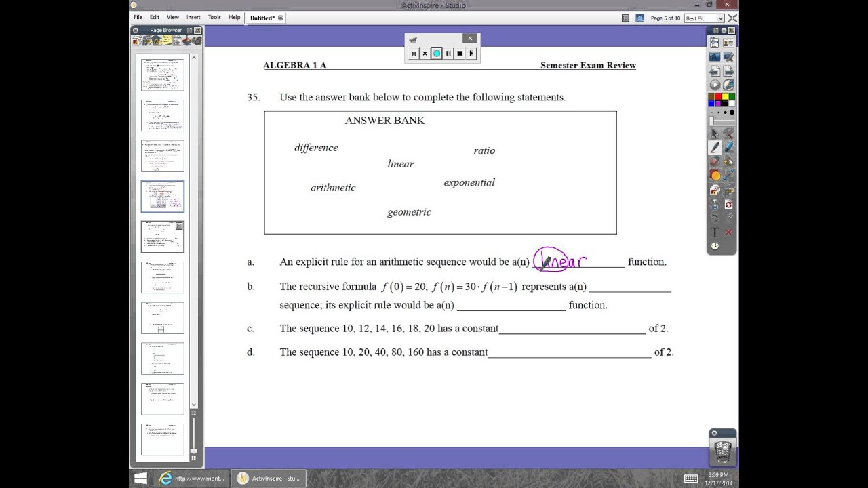This screenshot has width=868, height=488.
Task: Switch to the Untitled* flipchart tab
Action: pyautogui.click(x=267, y=18)
